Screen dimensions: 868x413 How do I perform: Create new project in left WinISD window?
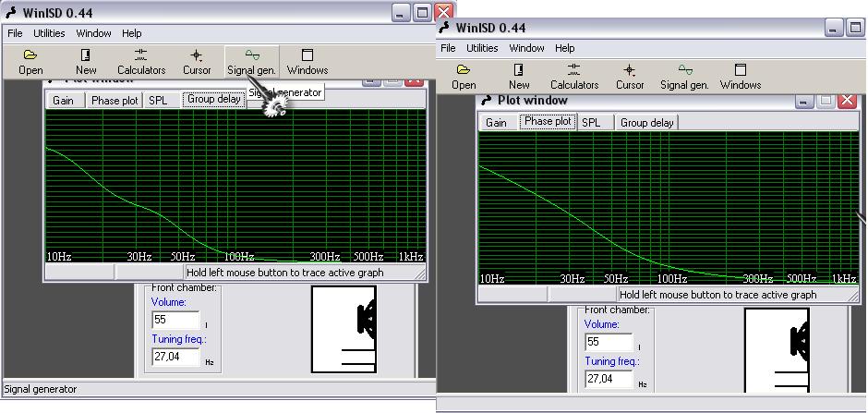click(x=86, y=62)
